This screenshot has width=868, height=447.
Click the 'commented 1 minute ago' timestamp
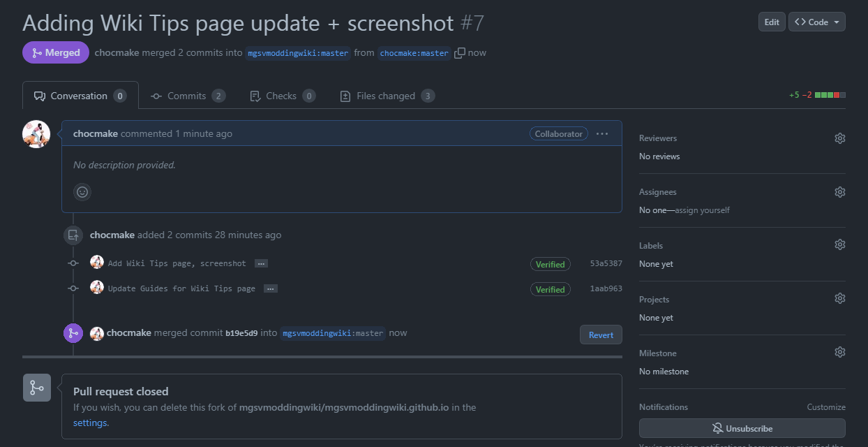(177, 133)
